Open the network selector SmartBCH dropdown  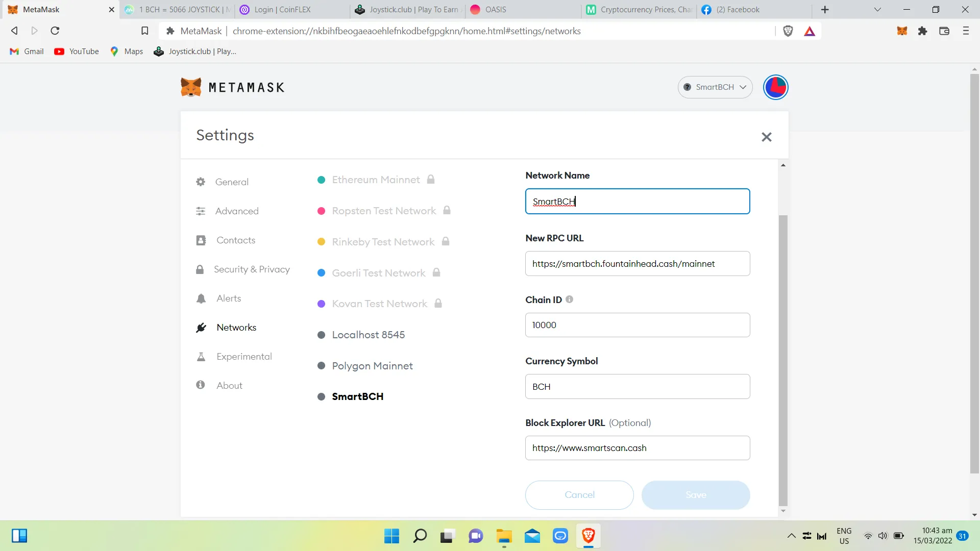[x=715, y=87]
